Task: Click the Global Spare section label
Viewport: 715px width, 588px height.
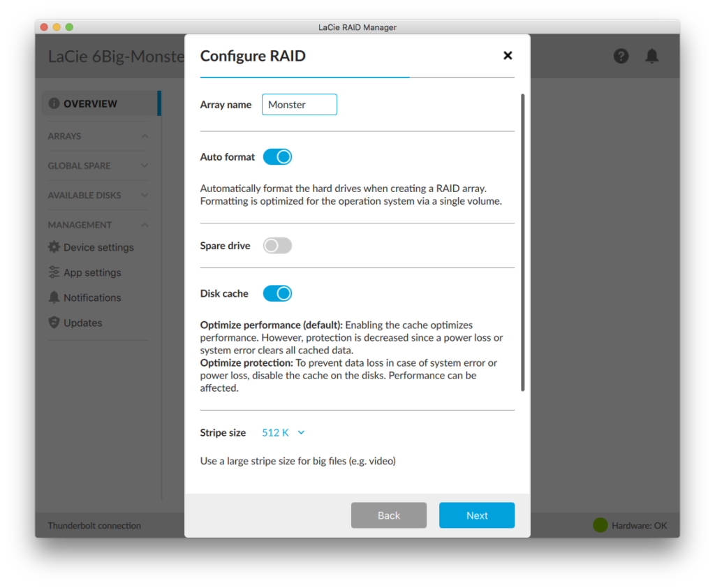Action: tap(80, 166)
